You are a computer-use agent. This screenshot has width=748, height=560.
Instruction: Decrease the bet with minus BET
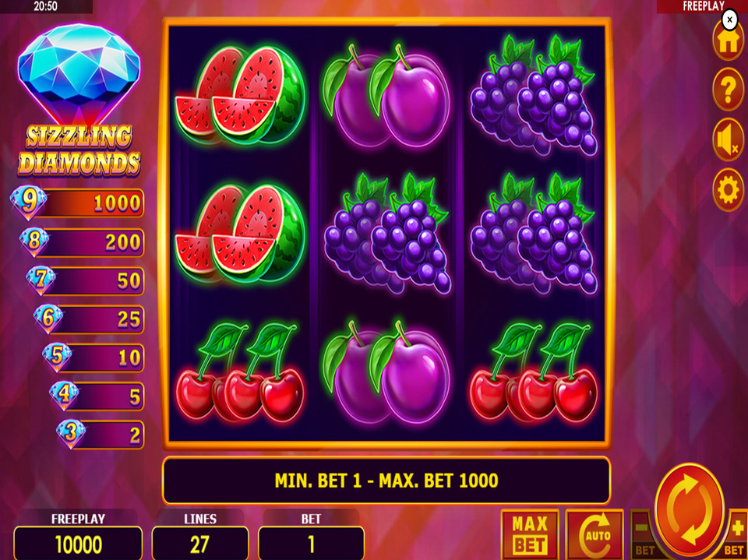643,535
